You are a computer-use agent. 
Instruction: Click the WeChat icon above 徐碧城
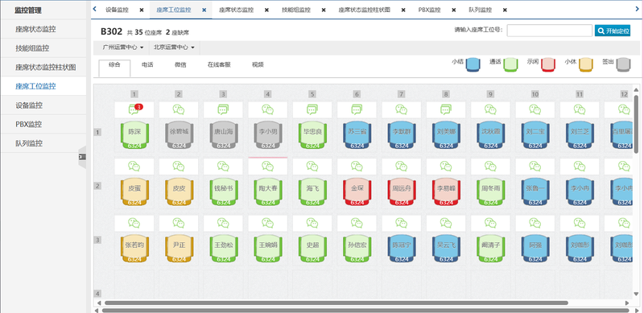179,109
